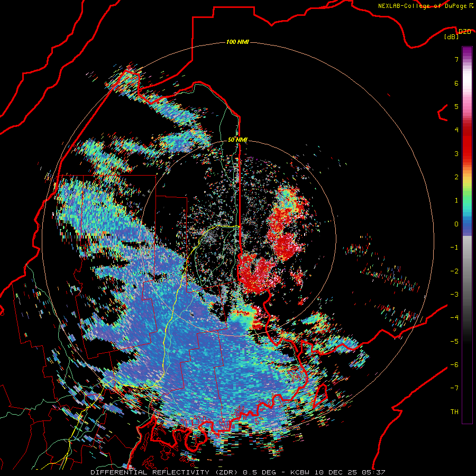Click the -4 dB scale label

coord(454,318)
